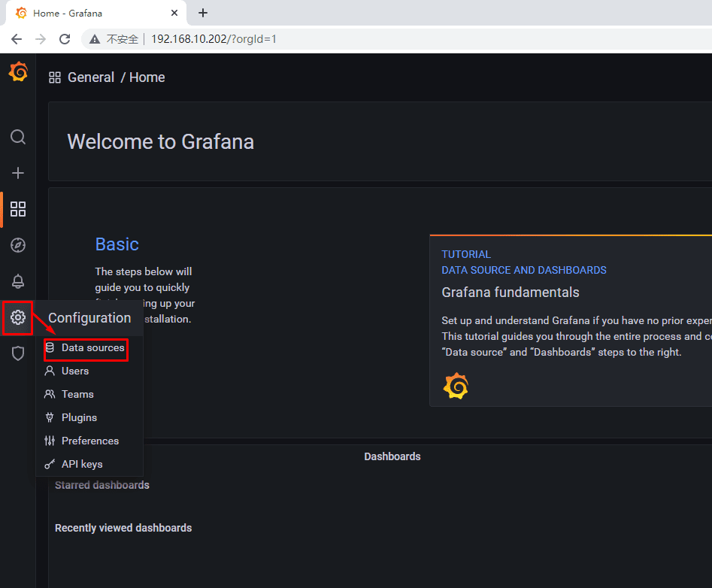
Task: Click the breadcrumb grid icon beside General
Action: (x=55, y=77)
